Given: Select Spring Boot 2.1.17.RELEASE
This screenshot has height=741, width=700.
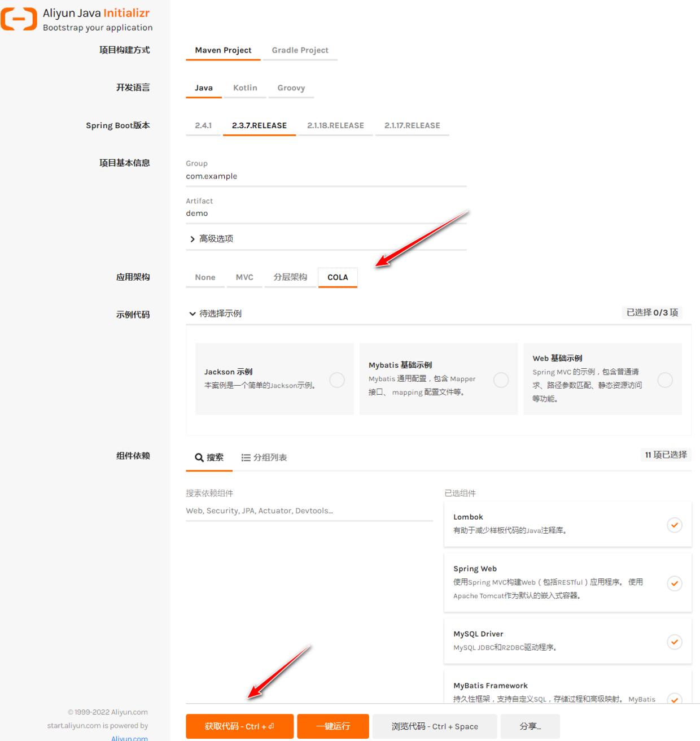Looking at the screenshot, I should pyautogui.click(x=412, y=125).
